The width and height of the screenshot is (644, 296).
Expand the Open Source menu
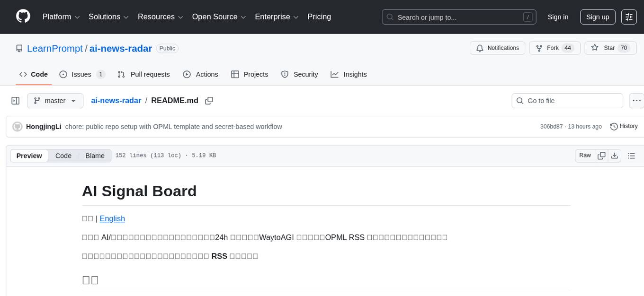(x=219, y=17)
